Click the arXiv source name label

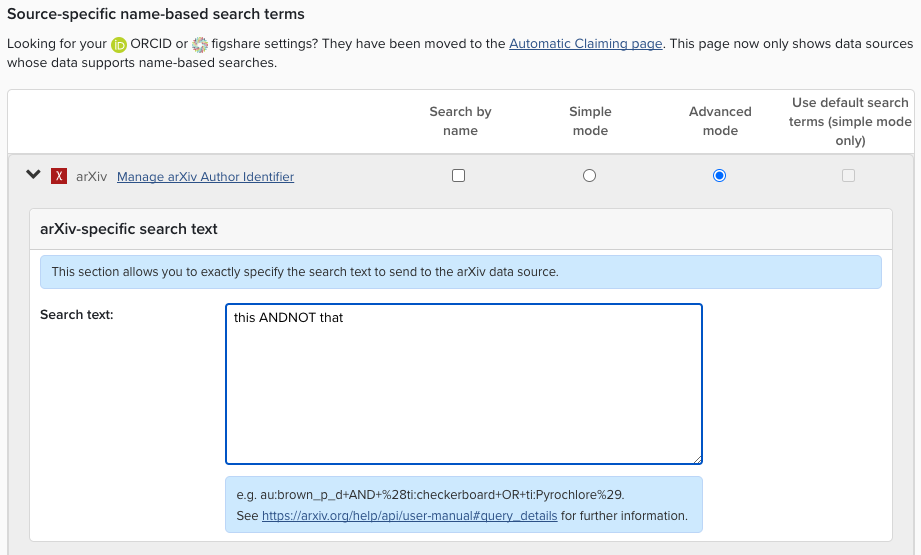click(91, 177)
